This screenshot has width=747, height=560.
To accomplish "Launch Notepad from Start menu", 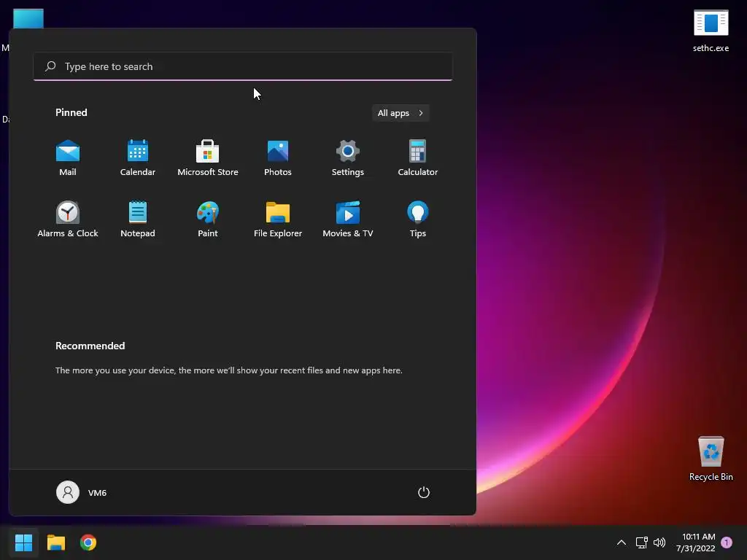I will [x=138, y=219].
